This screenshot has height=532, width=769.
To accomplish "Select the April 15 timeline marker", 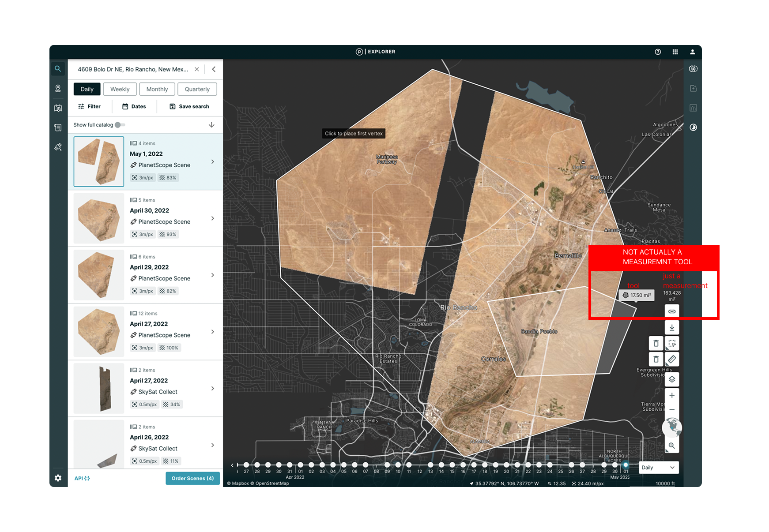I will click(x=452, y=465).
